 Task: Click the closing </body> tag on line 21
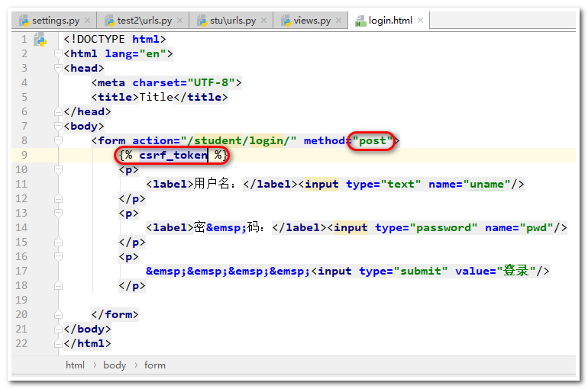coord(87,329)
